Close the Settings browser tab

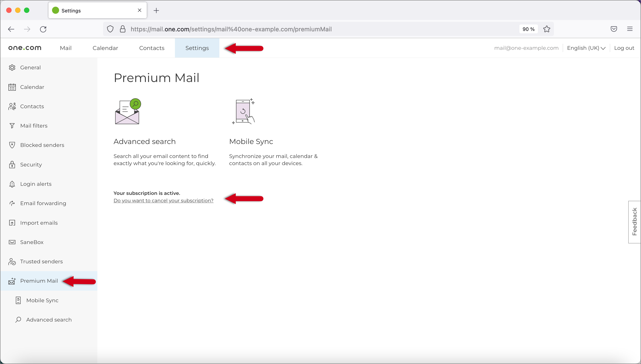(x=140, y=10)
